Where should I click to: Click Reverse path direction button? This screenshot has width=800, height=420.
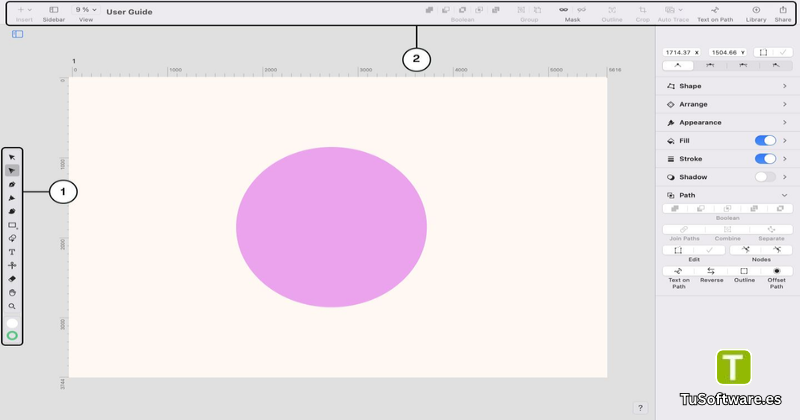click(711, 271)
